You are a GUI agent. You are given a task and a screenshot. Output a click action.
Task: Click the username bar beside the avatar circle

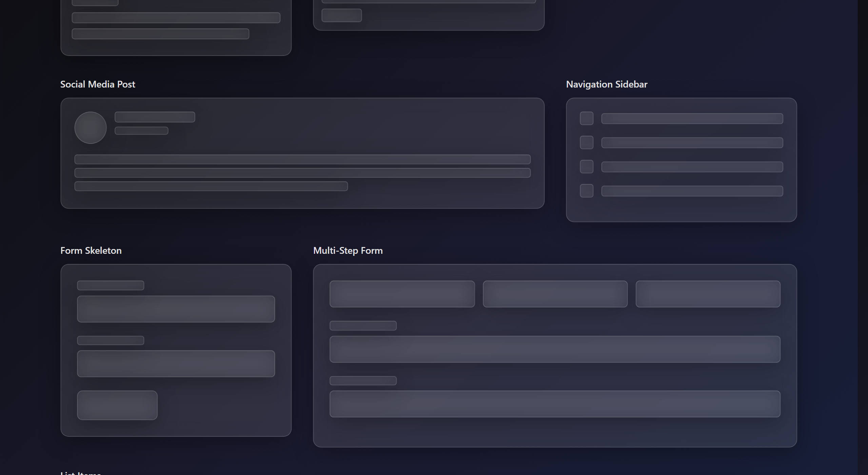(x=155, y=116)
